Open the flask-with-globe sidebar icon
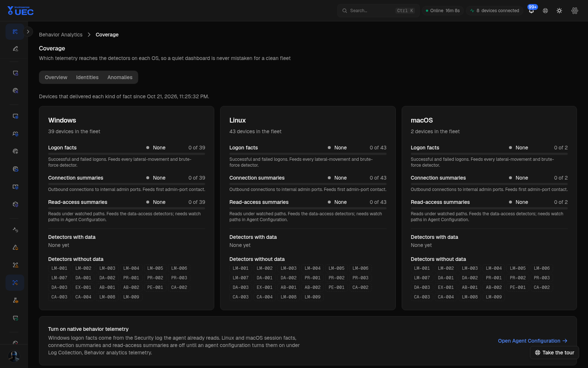 (x=15, y=300)
